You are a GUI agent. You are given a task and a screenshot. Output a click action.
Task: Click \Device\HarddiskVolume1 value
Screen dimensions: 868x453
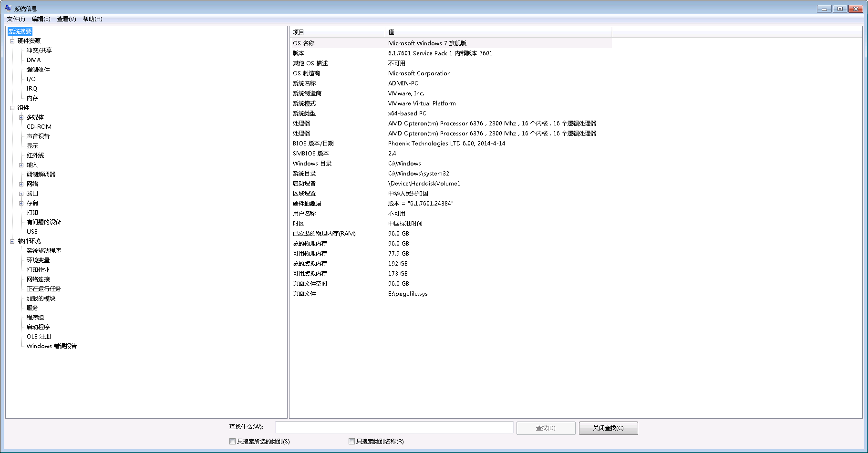(x=424, y=184)
